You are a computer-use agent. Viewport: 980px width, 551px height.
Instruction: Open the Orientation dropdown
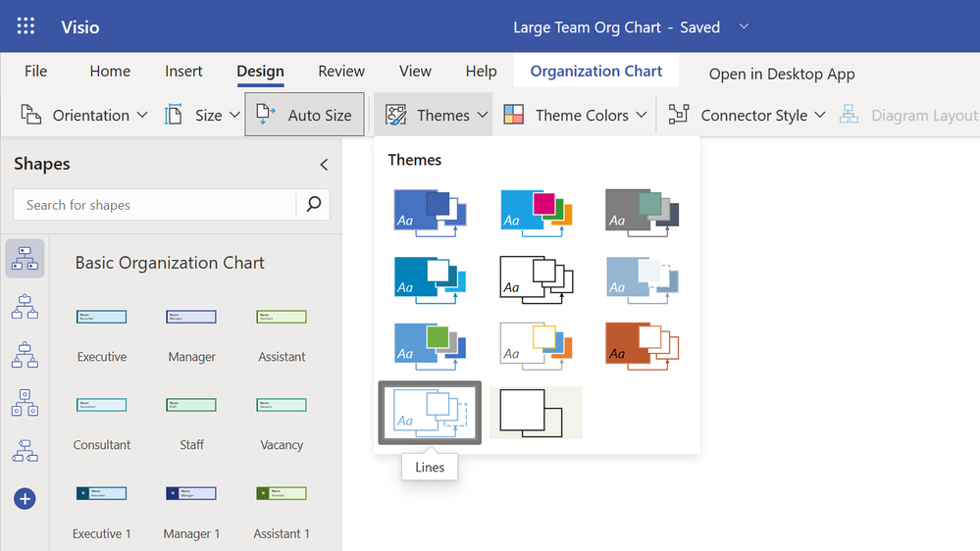point(85,115)
